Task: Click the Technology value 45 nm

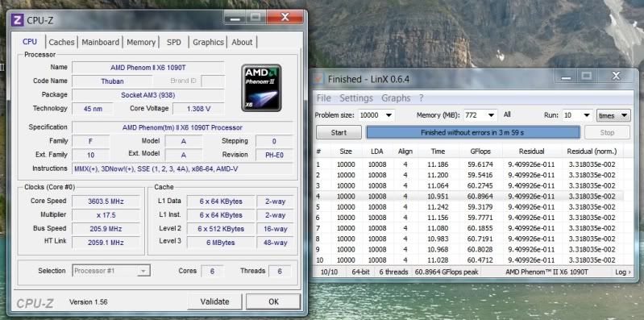Action: tap(93, 109)
